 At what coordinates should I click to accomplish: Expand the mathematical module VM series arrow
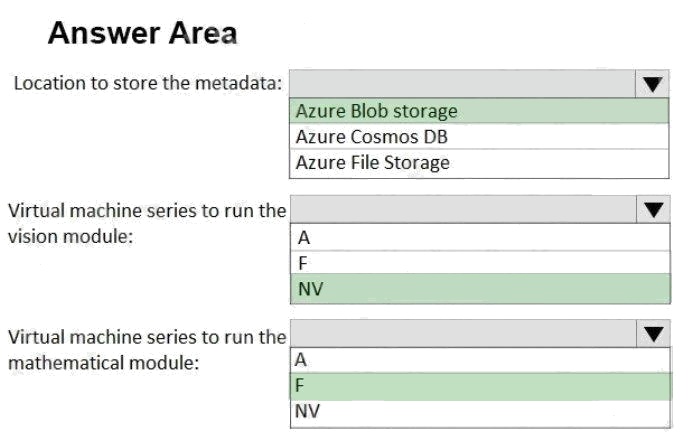pyautogui.click(x=653, y=335)
